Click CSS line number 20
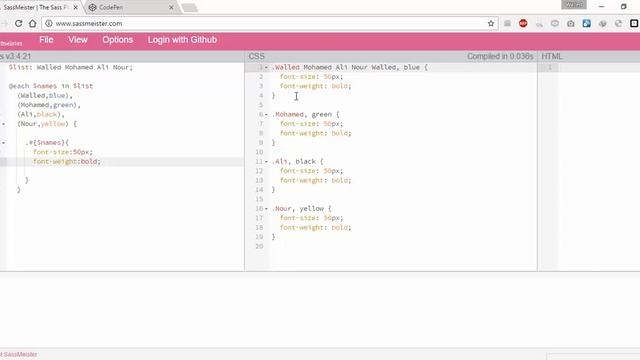Screen dimensions: 640x360 point(259,246)
